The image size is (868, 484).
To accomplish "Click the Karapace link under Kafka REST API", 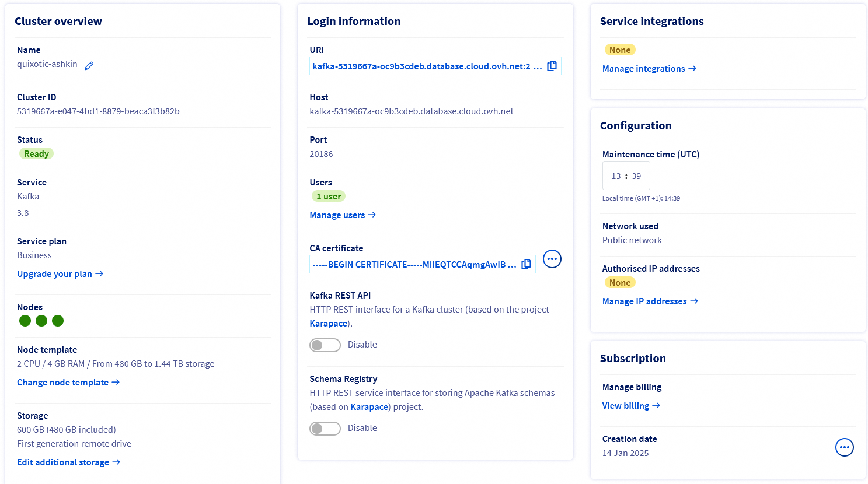I will tap(328, 323).
